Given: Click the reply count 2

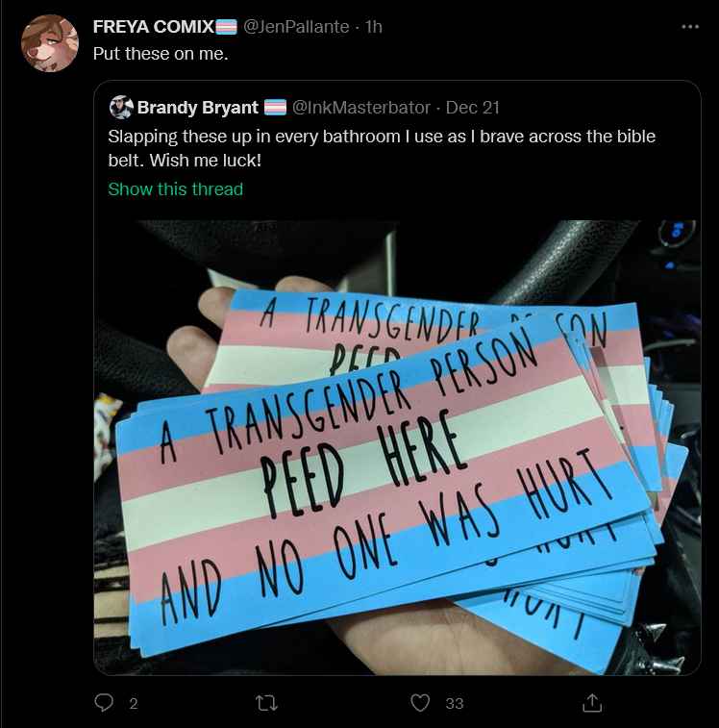Looking at the screenshot, I should (134, 703).
